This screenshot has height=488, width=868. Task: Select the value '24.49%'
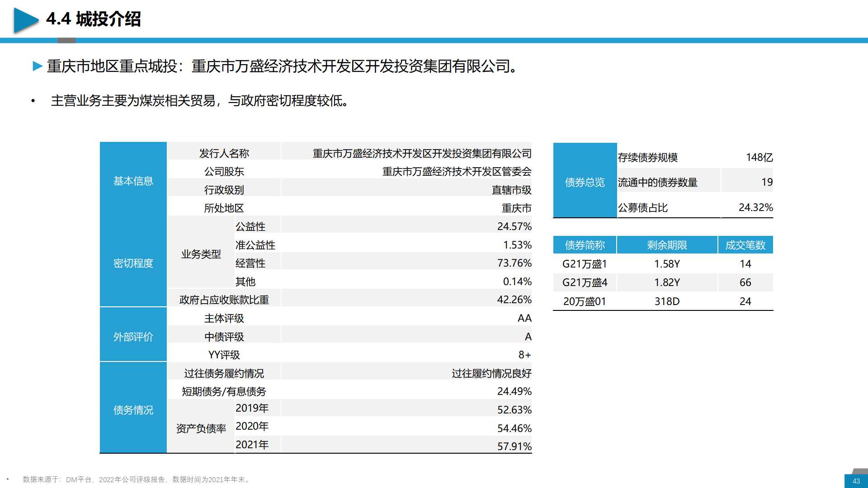coord(514,391)
